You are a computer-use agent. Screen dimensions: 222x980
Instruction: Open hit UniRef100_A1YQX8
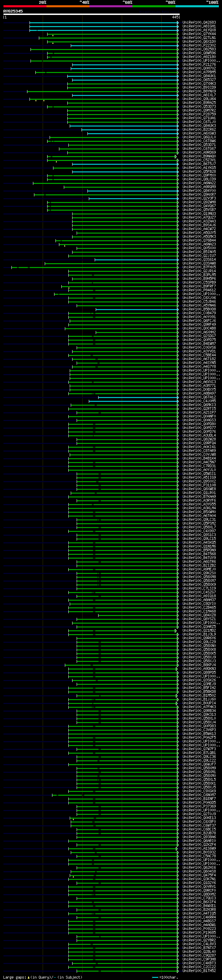click(199, 30)
